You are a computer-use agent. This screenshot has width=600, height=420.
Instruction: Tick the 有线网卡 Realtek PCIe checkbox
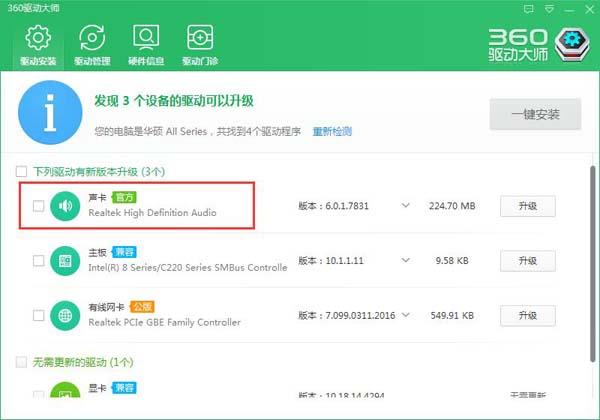38,316
